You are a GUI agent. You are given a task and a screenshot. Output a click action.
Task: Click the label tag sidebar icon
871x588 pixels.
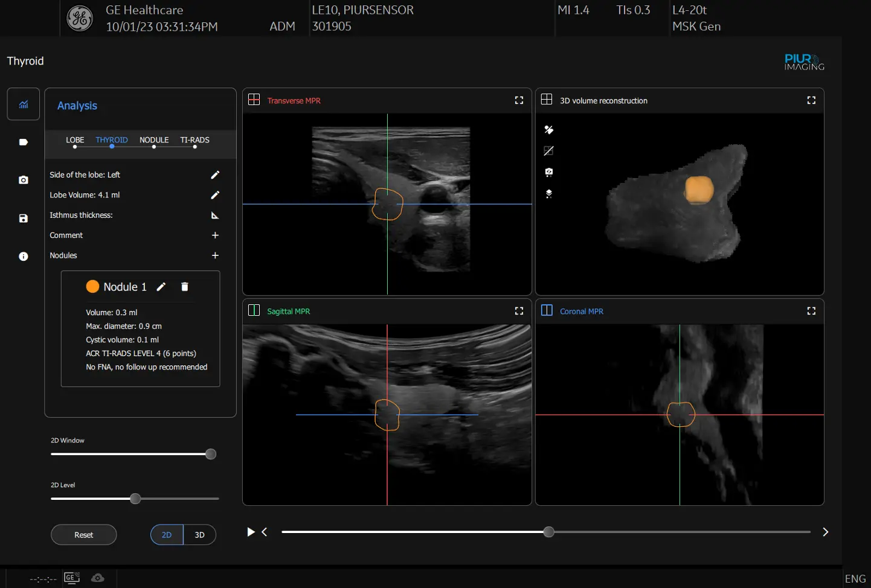point(24,142)
